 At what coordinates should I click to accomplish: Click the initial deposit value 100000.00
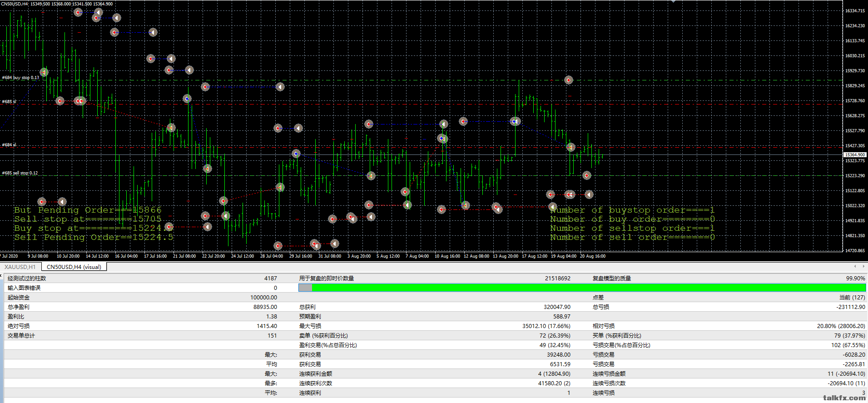(x=263, y=297)
